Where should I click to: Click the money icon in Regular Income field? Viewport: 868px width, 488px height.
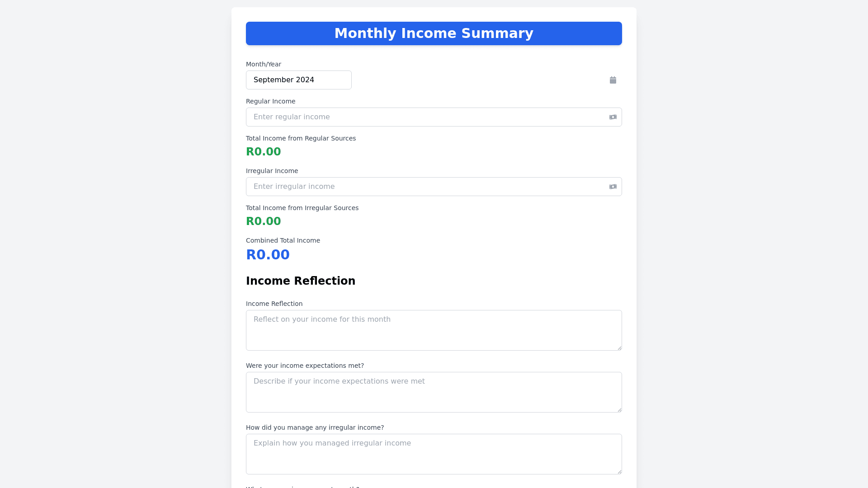(x=613, y=117)
